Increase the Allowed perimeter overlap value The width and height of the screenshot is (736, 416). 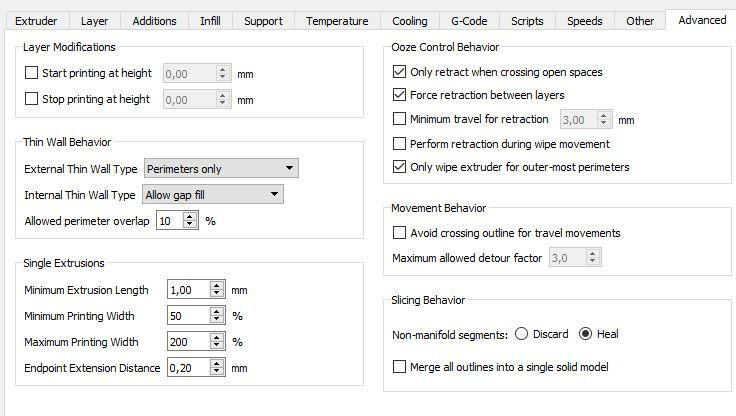pyautogui.click(x=190, y=216)
